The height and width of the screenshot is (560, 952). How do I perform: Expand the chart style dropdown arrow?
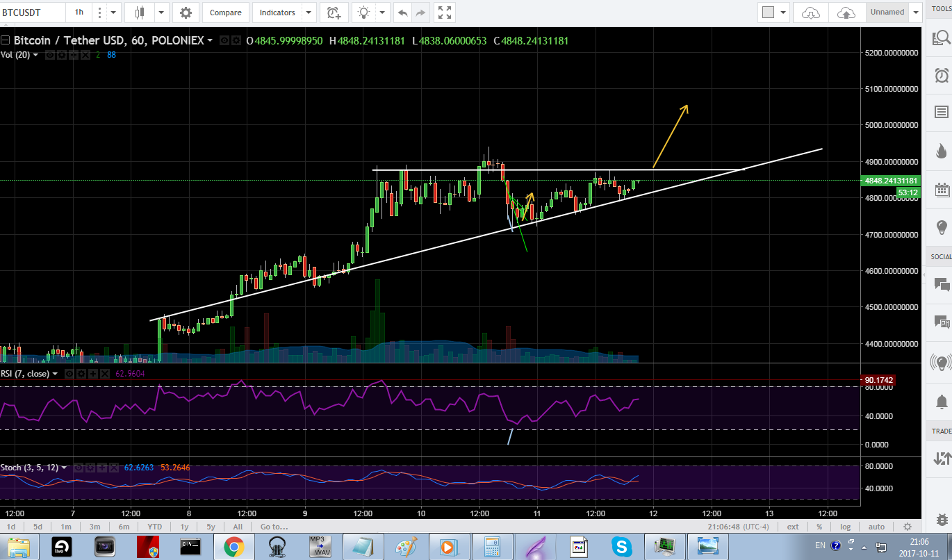point(161,13)
